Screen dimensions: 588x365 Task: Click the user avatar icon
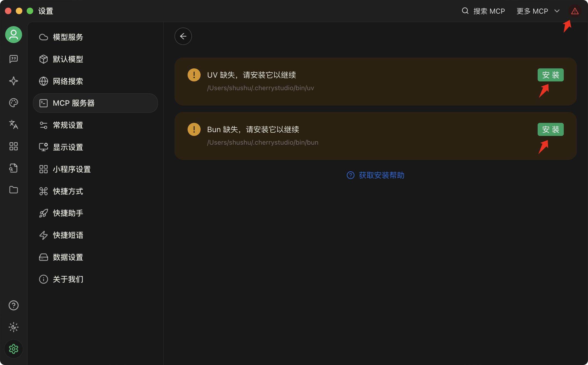pos(14,35)
